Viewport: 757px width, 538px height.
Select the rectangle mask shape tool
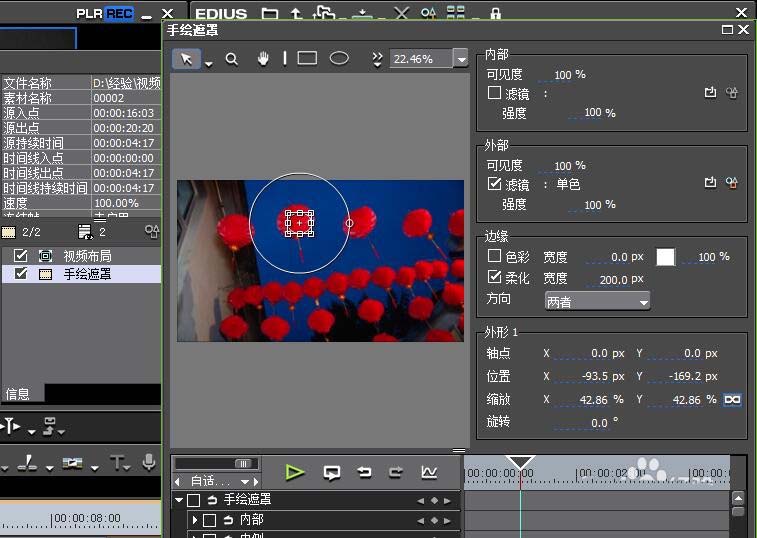click(x=307, y=58)
